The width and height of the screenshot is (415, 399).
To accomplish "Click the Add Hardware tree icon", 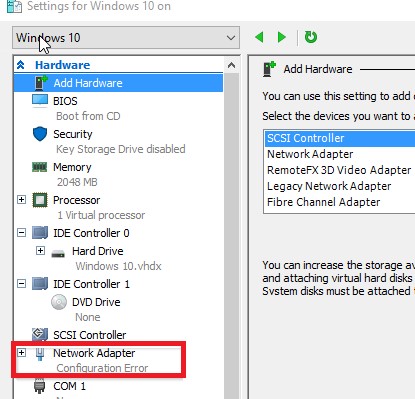I will 41,83.
